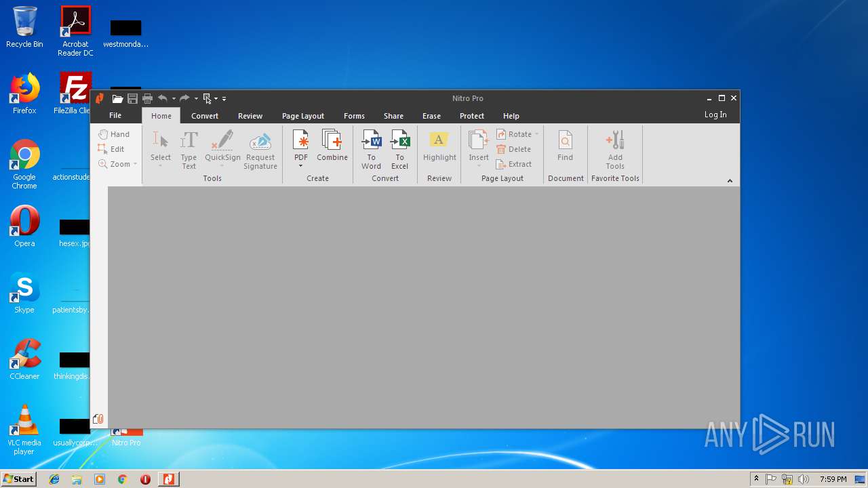Open the Find document search tool
Image resolution: width=868 pixels, height=488 pixels.
pyautogui.click(x=565, y=146)
